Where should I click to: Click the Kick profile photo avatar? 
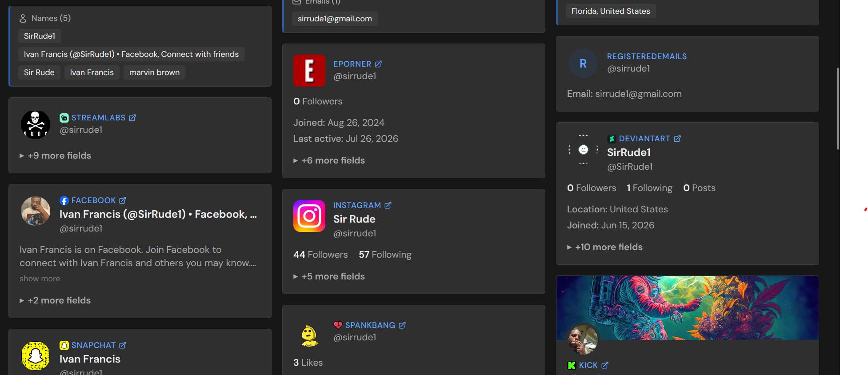(x=583, y=339)
